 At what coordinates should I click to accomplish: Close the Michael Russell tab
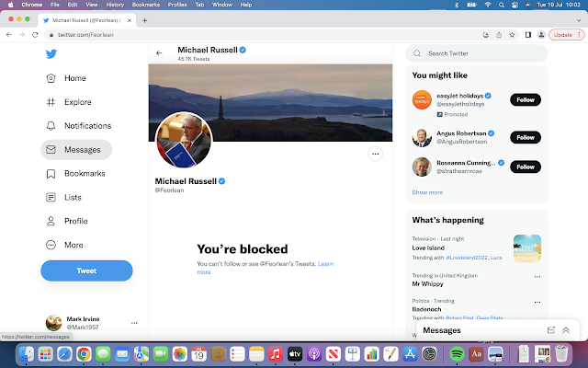click(x=130, y=20)
